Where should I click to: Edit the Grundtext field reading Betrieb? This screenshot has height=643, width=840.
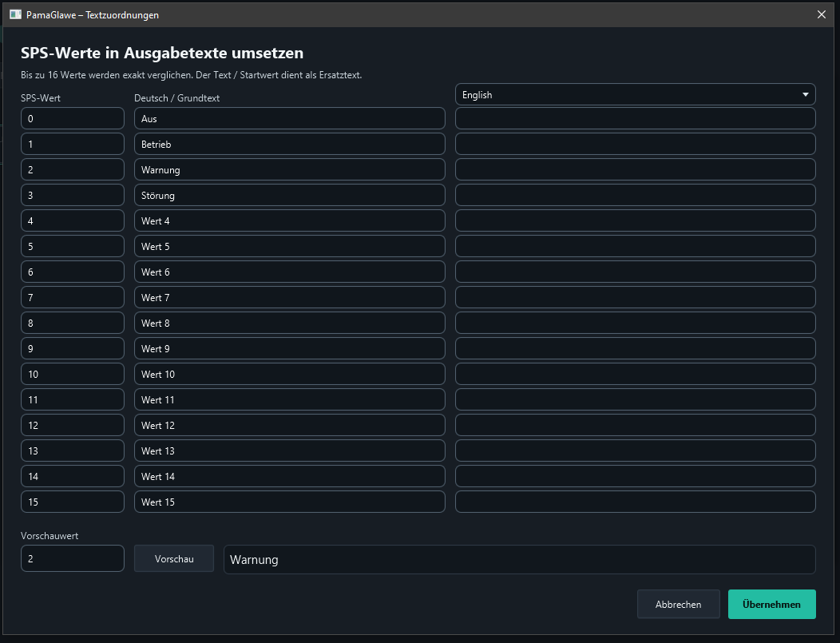[289, 144]
